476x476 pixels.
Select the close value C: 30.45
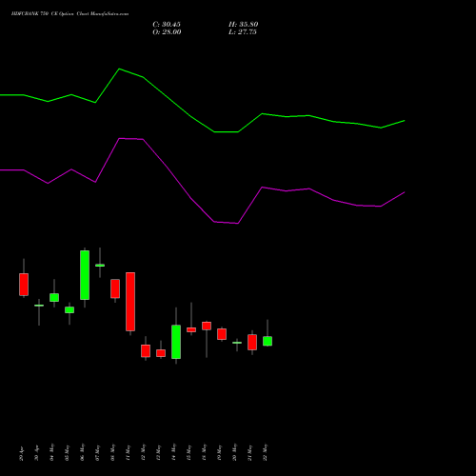coord(167,25)
